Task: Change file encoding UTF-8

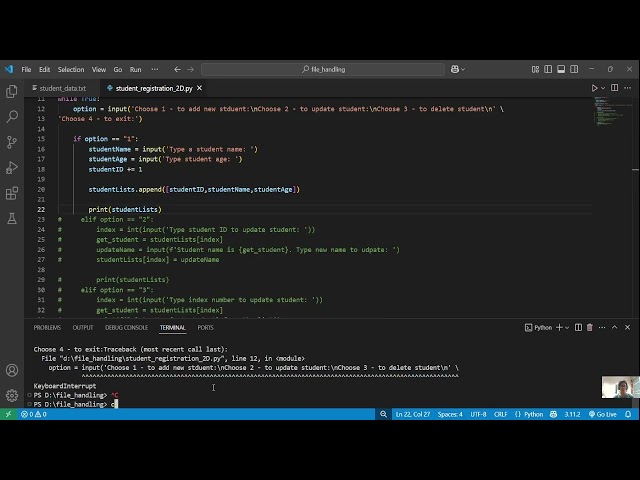Action: pyautogui.click(x=478, y=414)
